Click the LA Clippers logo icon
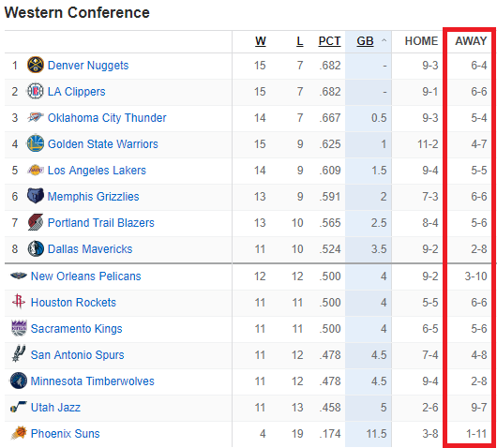The image size is (497, 448). pyautogui.click(x=36, y=91)
